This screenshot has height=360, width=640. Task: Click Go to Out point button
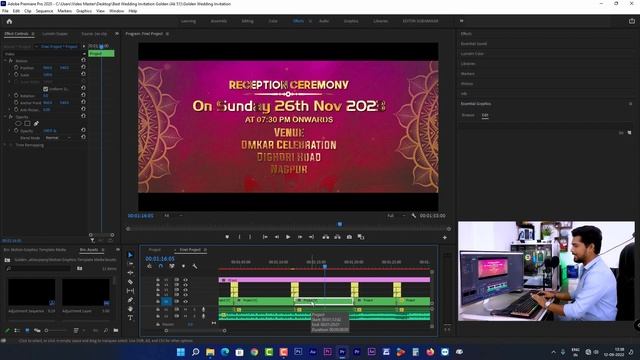click(311, 237)
